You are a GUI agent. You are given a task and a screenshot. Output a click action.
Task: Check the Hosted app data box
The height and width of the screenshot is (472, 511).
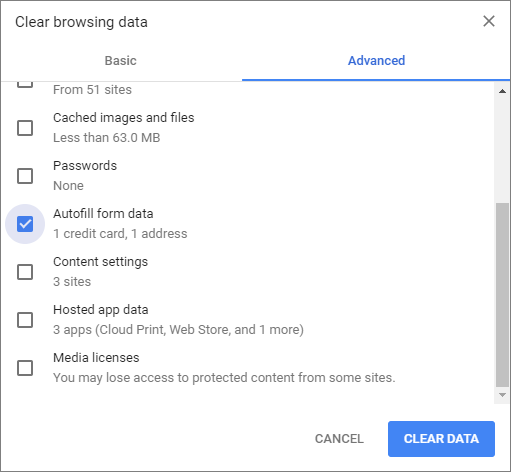click(x=25, y=320)
